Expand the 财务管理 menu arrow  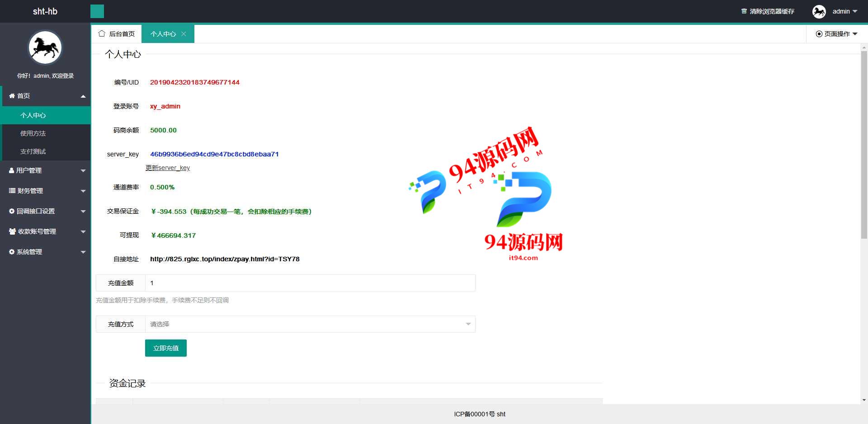point(83,191)
